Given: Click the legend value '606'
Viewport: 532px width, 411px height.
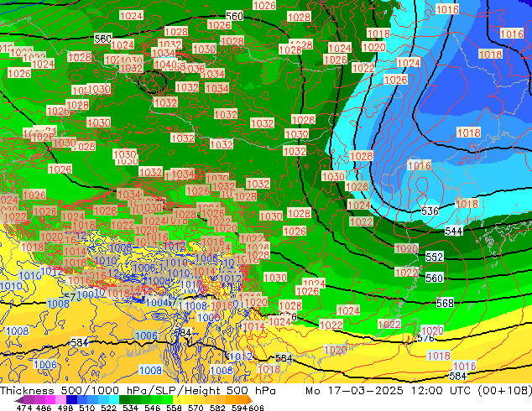Looking at the screenshot, I should click(x=256, y=408).
